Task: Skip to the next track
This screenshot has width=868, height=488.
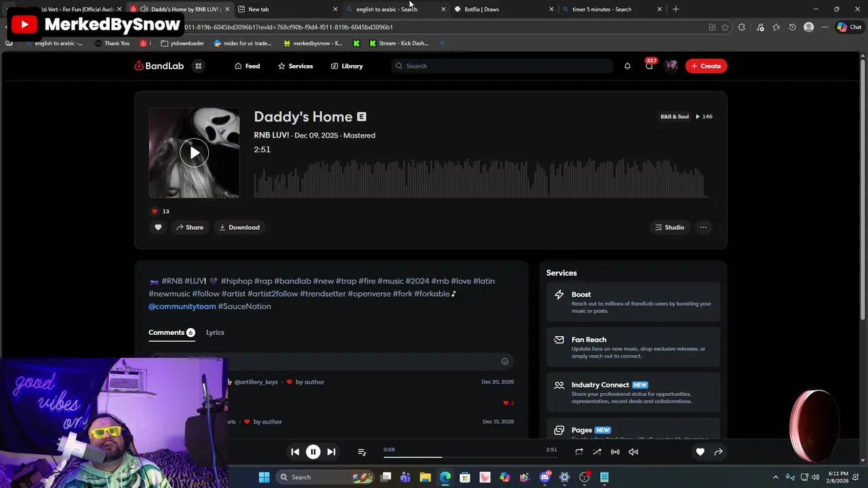Action: 331,451
